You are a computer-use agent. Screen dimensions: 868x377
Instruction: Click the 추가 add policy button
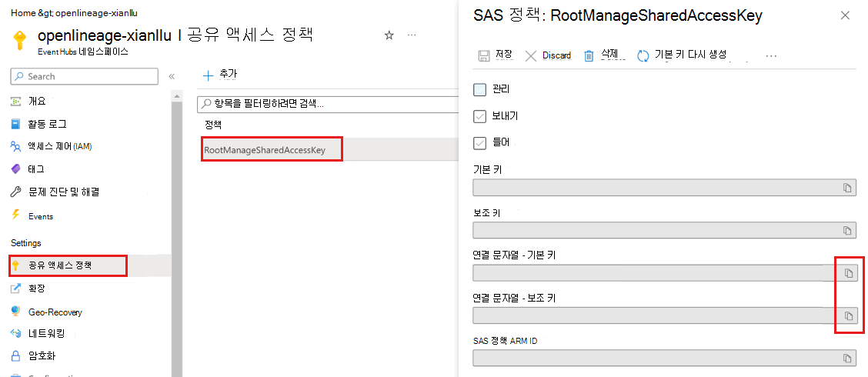tap(220, 75)
